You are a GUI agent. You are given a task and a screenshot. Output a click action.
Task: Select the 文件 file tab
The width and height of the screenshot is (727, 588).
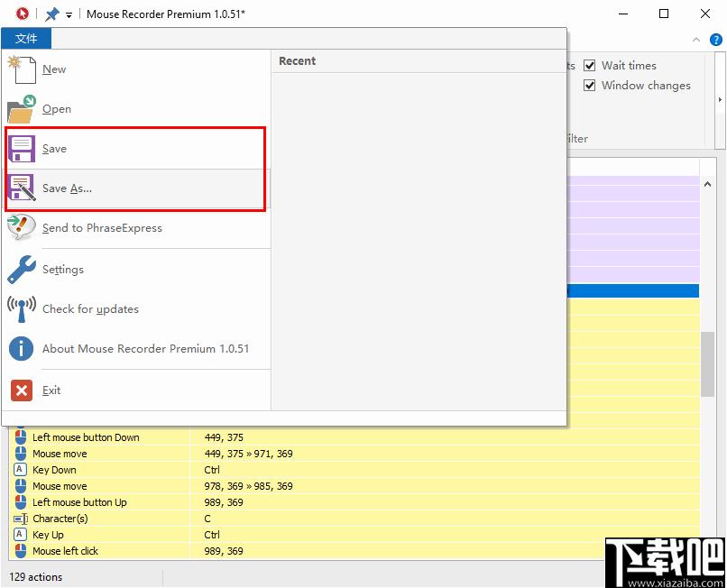26,39
